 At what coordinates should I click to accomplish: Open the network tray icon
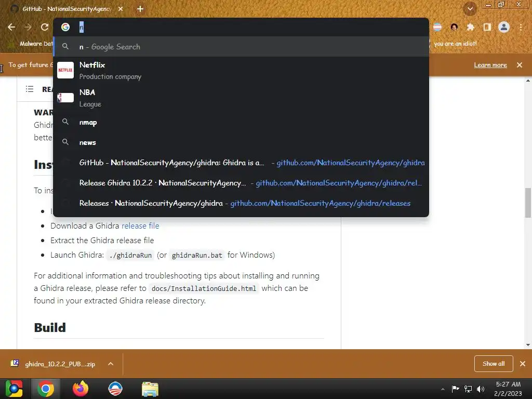click(468, 389)
